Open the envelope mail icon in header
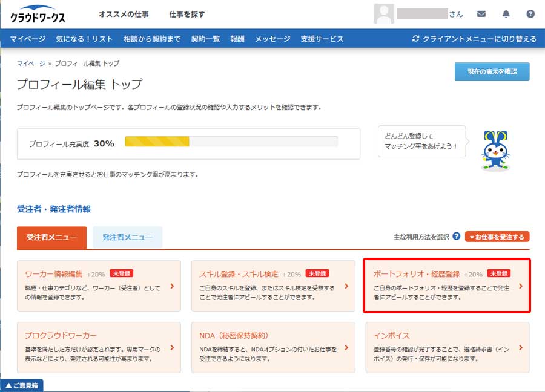The height and width of the screenshot is (392, 545). pos(481,13)
